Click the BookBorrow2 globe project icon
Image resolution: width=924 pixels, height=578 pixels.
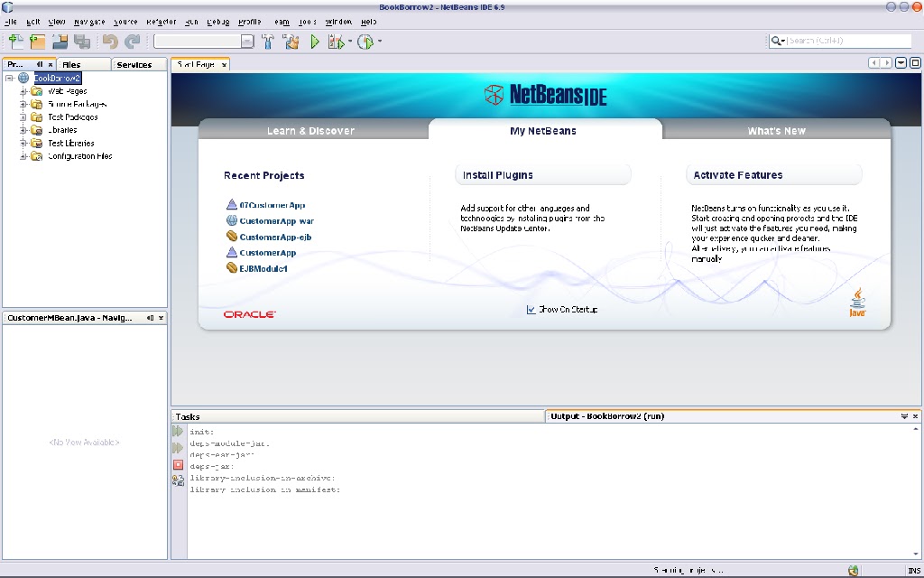point(23,78)
